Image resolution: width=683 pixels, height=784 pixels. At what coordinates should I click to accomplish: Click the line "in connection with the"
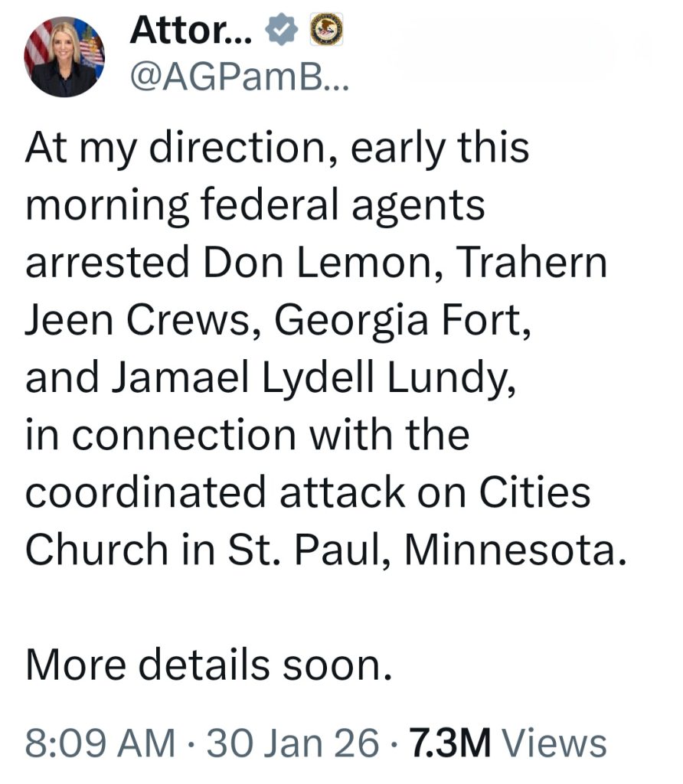point(247,435)
